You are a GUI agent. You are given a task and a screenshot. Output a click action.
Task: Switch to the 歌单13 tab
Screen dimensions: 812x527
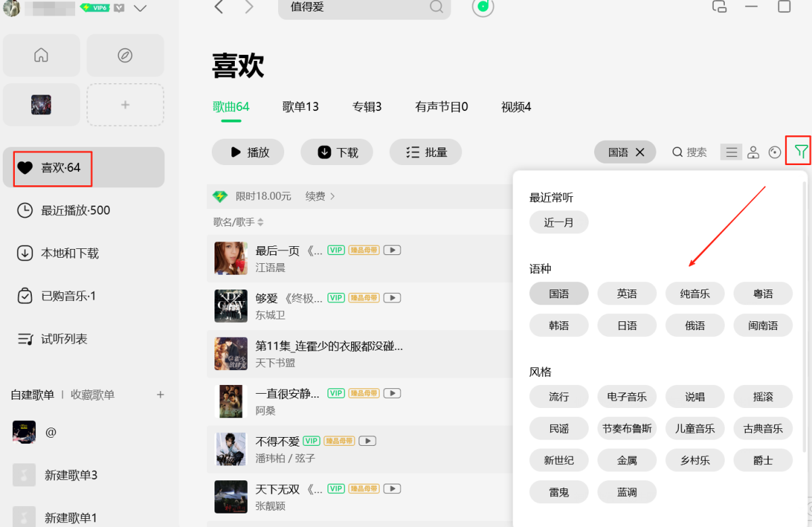click(300, 106)
